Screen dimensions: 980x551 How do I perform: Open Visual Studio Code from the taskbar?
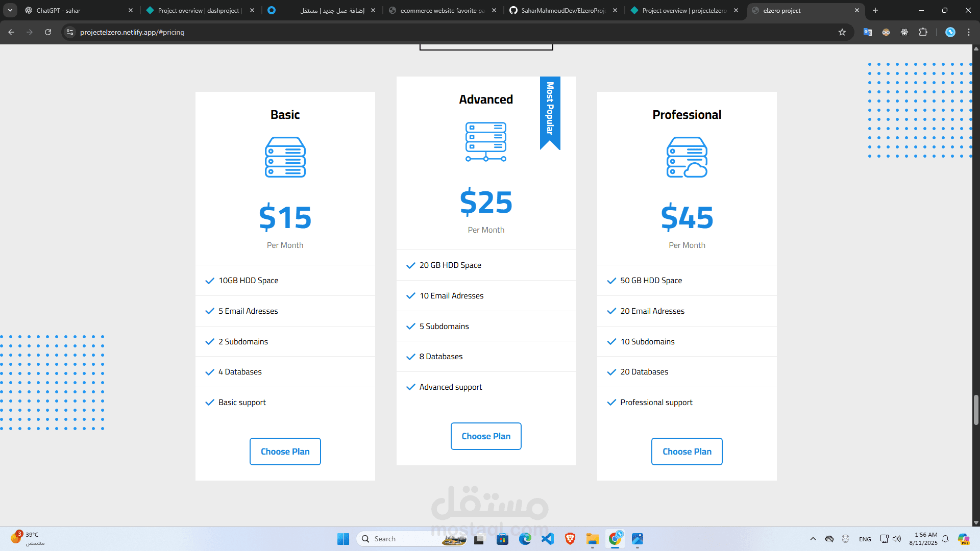pyautogui.click(x=548, y=539)
